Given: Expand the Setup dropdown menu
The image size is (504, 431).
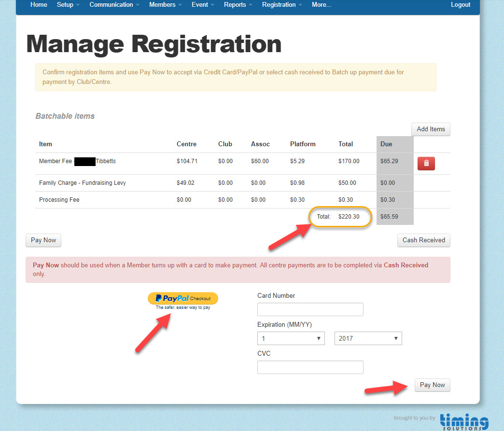Looking at the screenshot, I should (68, 5).
